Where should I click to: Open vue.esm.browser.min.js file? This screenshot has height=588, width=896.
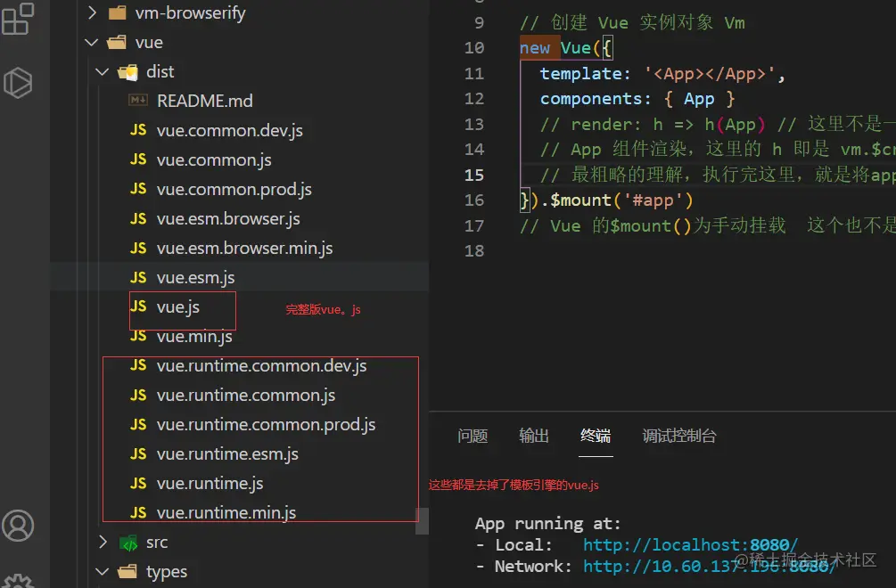(x=244, y=249)
